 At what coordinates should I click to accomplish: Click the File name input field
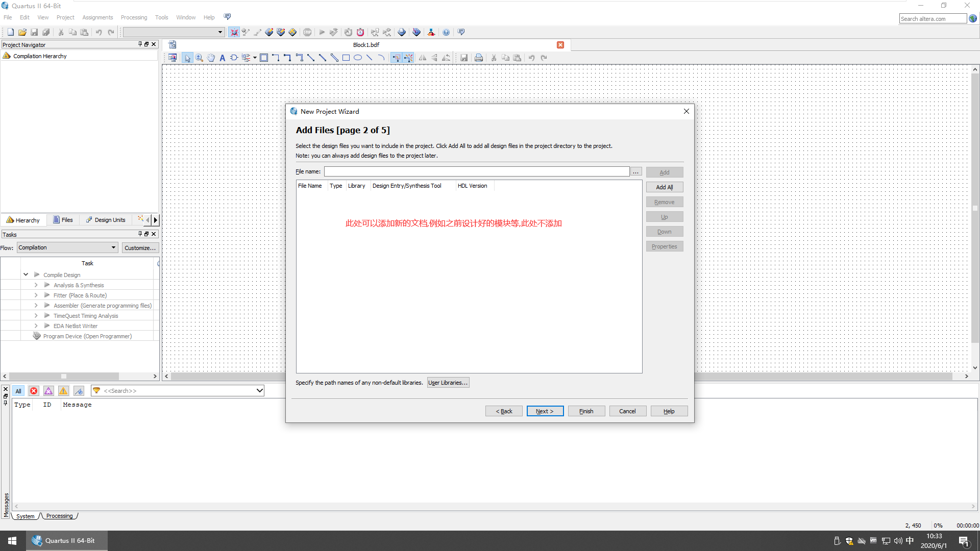476,171
